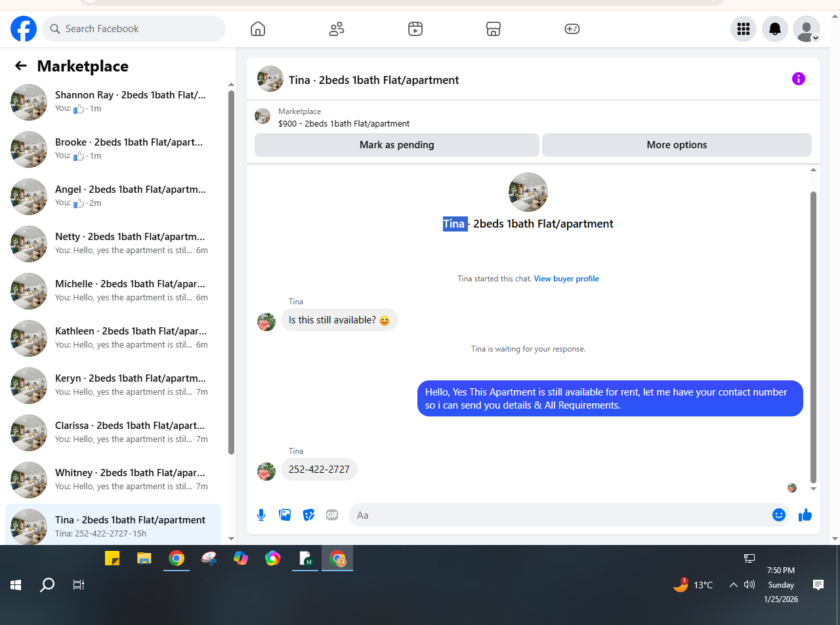Select Whitney's chat

tap(113, 480)
